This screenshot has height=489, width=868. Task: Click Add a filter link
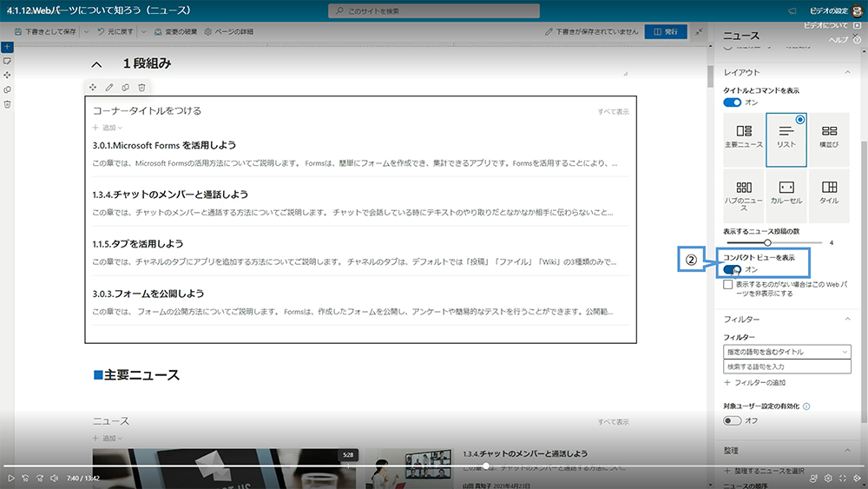[754, 383]
